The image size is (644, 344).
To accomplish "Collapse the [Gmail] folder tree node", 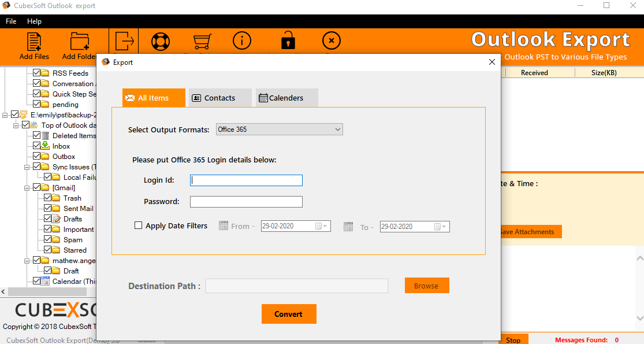I will tap(27, 188).
